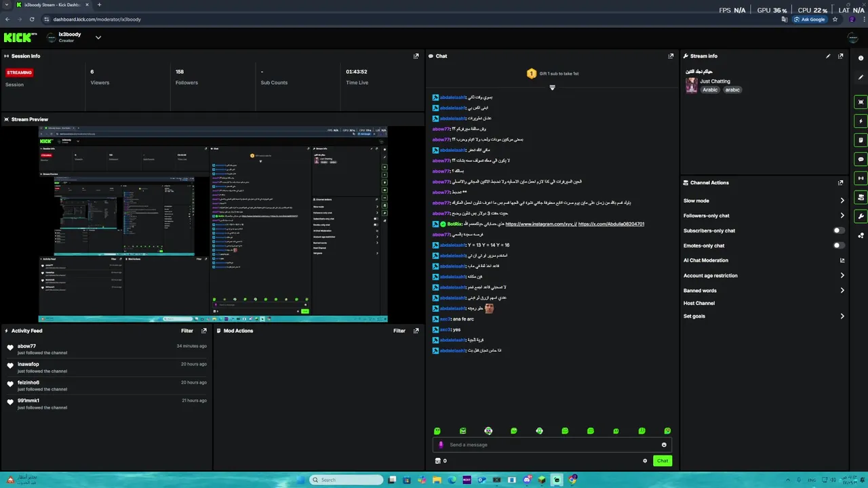Viewport: 868px width, 488px height.
Task: Collapse the gift sub banner chevron
Action: [552, 87]
